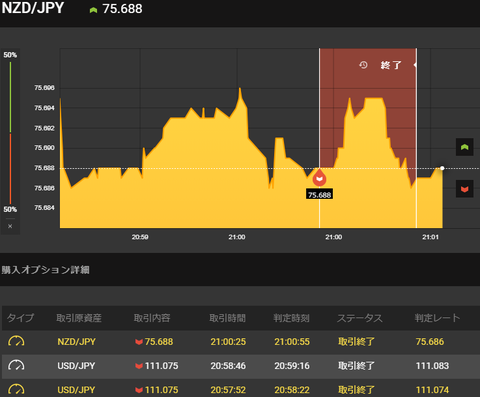Click trade time 20:58:46
The height and width of the screenshot is (397, 480).
[228, 366]
